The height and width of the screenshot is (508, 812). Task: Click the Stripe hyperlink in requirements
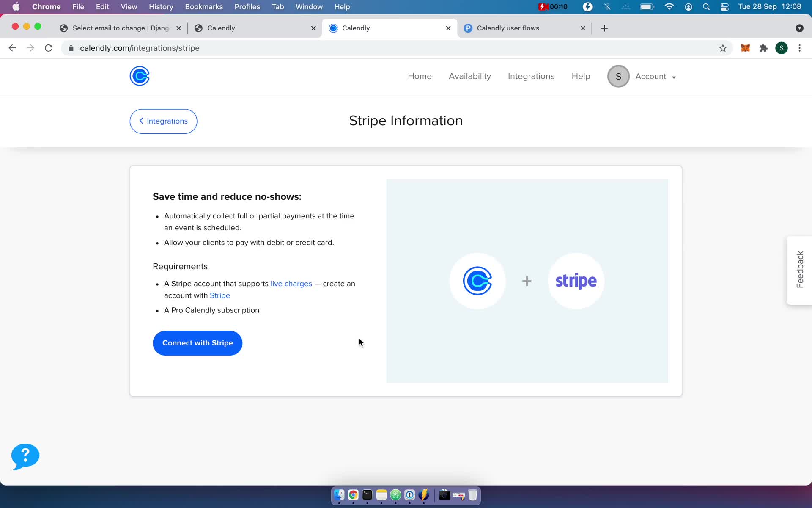(x=220, y=295)
